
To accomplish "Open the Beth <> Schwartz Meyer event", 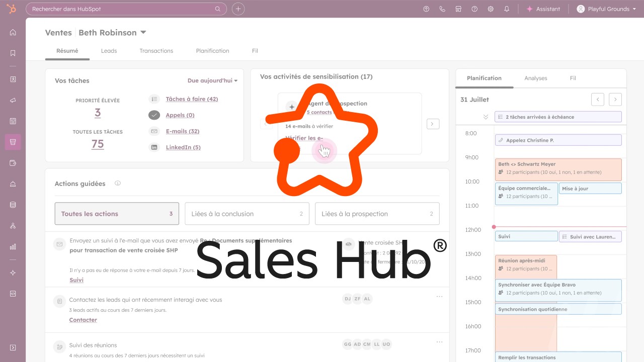I will coord(558,169).
